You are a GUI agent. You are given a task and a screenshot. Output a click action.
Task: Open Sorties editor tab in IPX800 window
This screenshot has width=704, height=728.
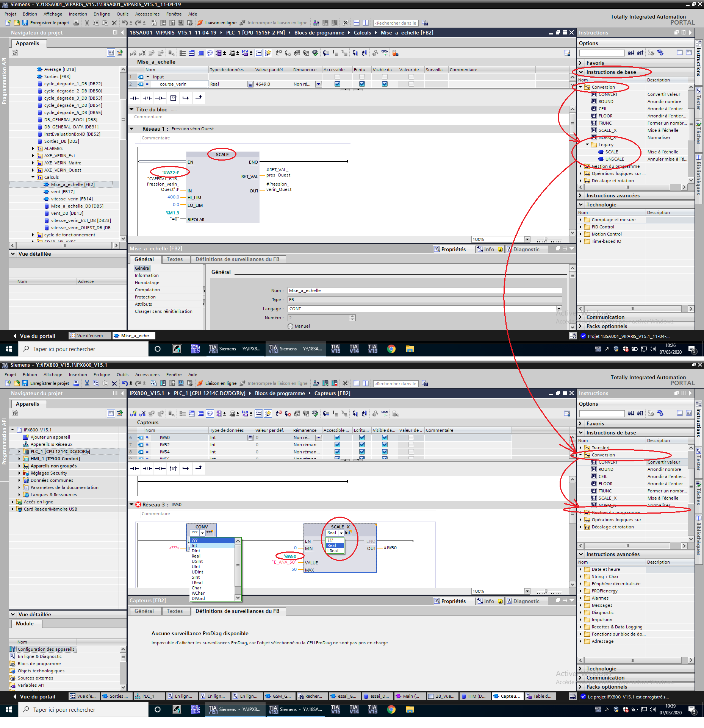pos(117,696)
